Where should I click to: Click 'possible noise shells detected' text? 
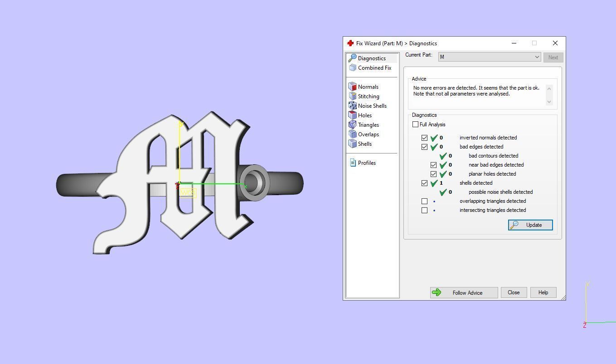point(500,192)
